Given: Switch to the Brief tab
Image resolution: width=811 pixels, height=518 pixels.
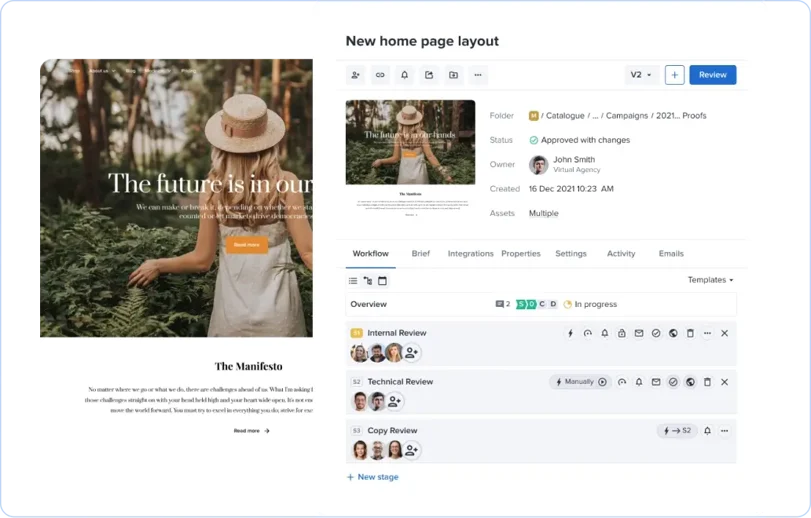Looking at the screenshot, I should (420, 254).
